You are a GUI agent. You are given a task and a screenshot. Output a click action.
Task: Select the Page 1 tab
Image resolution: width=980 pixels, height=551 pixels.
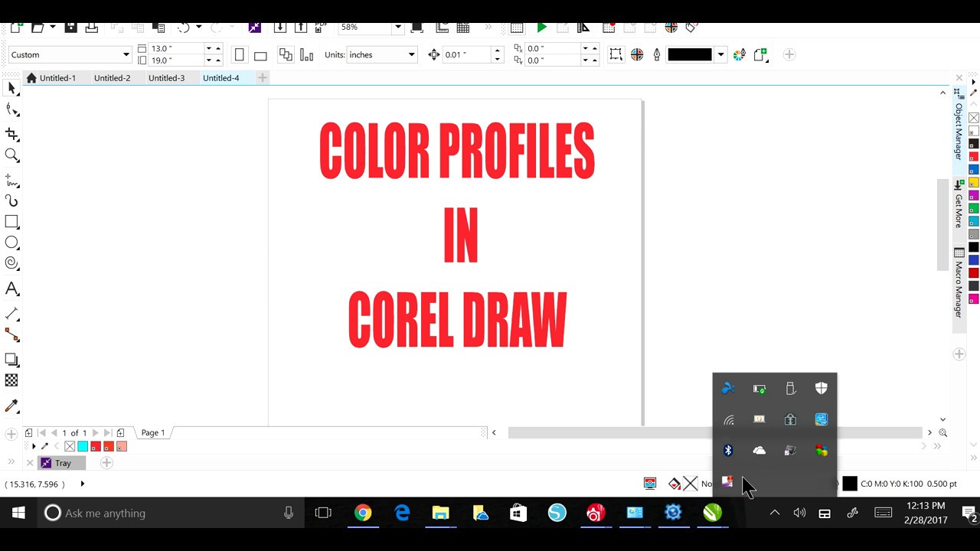[152, 433]
